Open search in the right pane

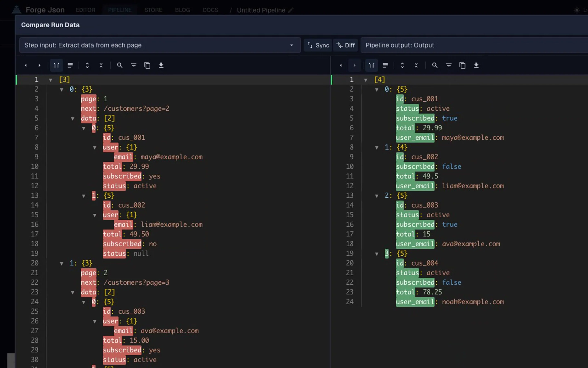click(435, 65)
